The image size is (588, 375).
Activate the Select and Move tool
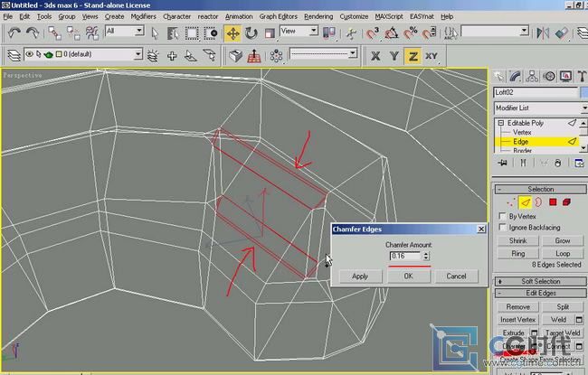point(232,33)
